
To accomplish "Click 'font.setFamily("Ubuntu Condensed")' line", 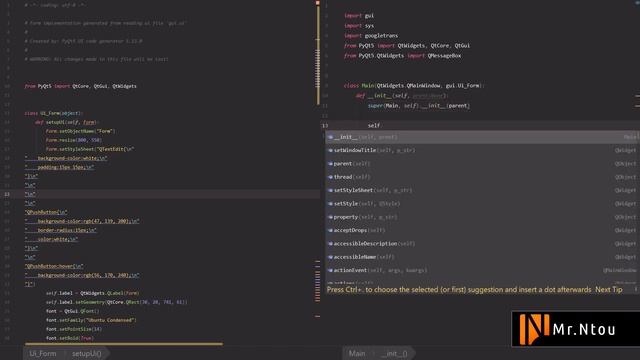I will [x=91, y=320].
